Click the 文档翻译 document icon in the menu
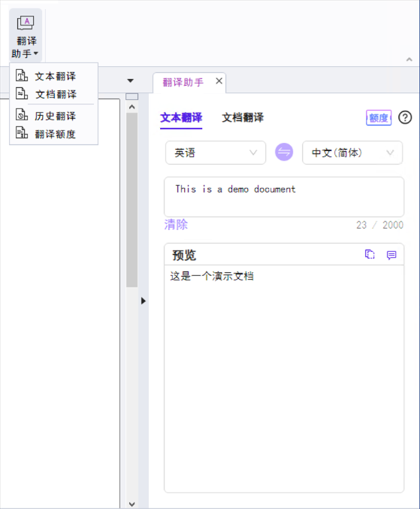 pyautogui.click(x=22, y=94)
